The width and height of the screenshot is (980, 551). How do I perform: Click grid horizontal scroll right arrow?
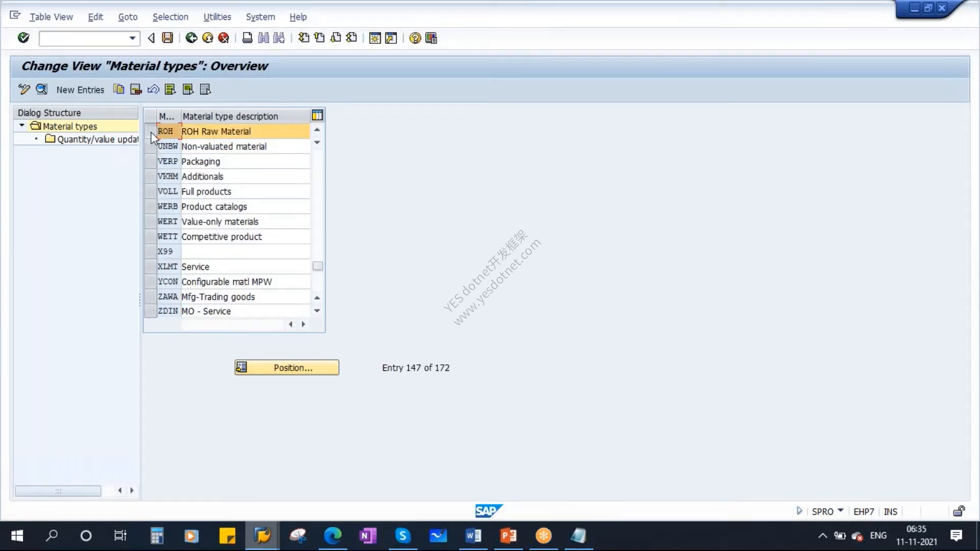[x=303, y=324]
